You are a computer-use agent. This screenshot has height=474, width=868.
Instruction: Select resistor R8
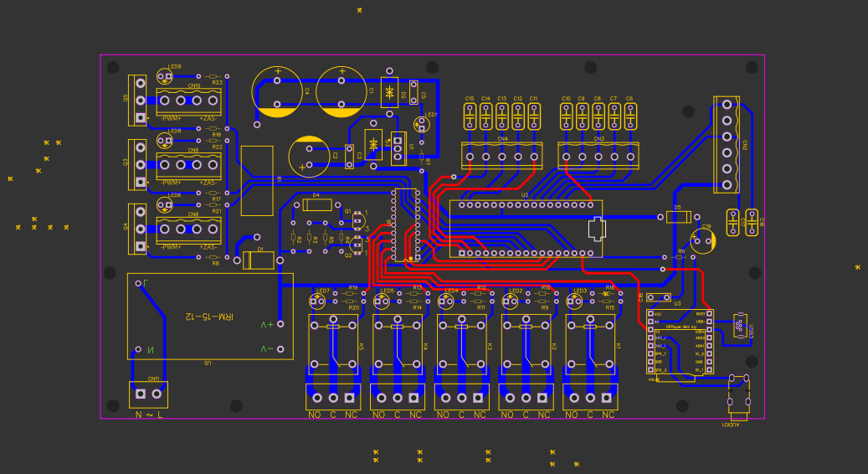[213, 257]
